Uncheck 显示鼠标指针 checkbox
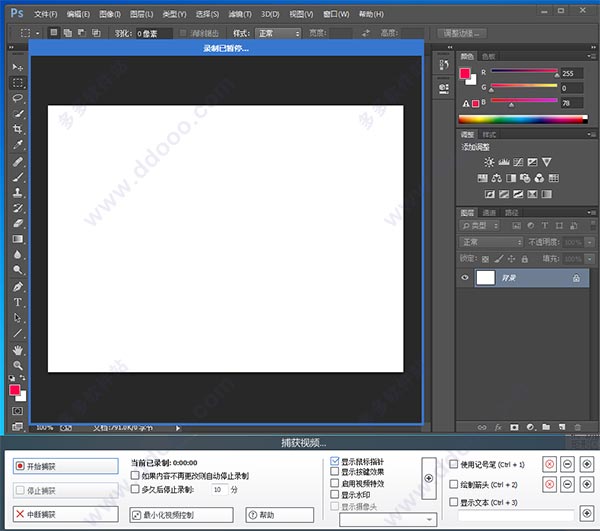 click(334, 461)
